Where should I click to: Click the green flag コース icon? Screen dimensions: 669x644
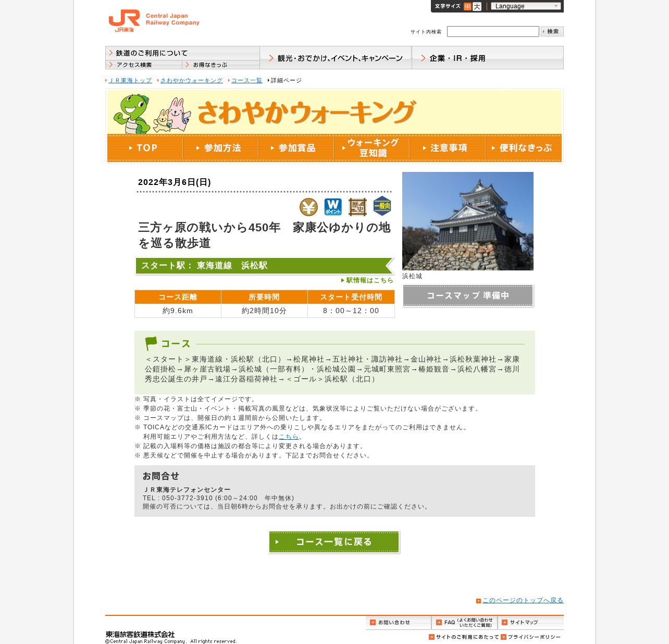pos(151,343)
